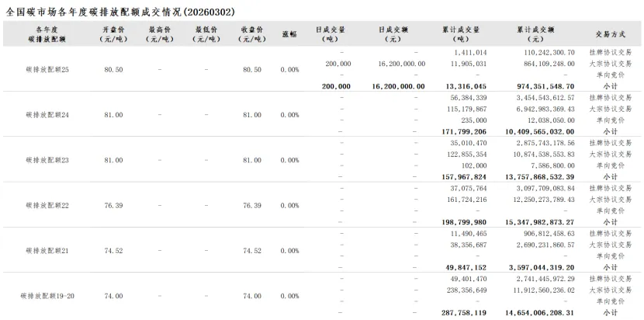Select the 碳排放配额19-20 row label
Viewport: 644px width, 320px height.
pyautogui.click(x=48, y=296)
